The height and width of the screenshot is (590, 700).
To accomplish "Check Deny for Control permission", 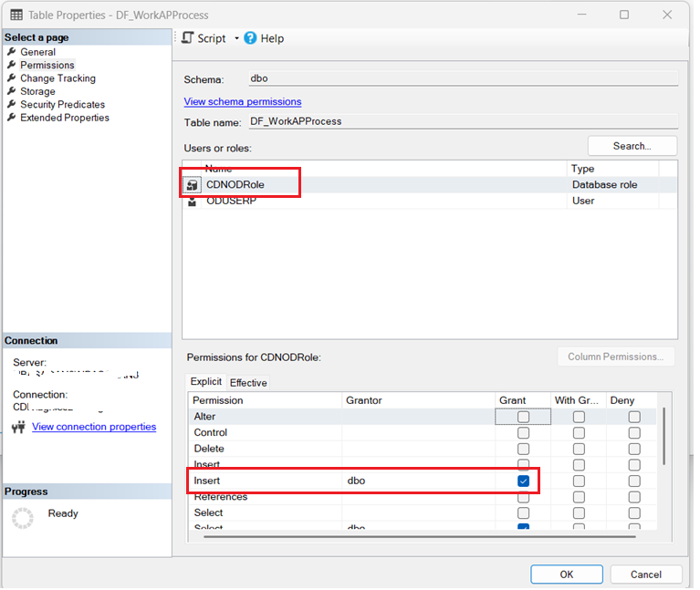I will point(634,433).
